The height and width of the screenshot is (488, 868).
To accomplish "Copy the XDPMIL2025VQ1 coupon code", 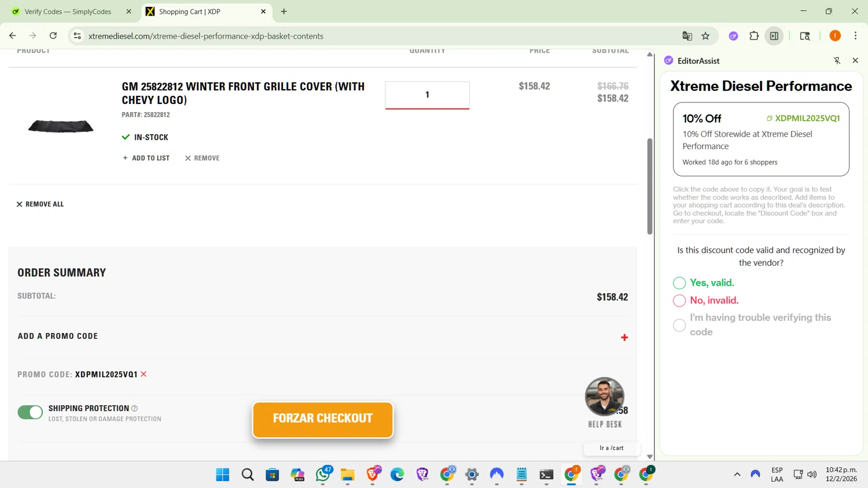I will click(803, 118).
